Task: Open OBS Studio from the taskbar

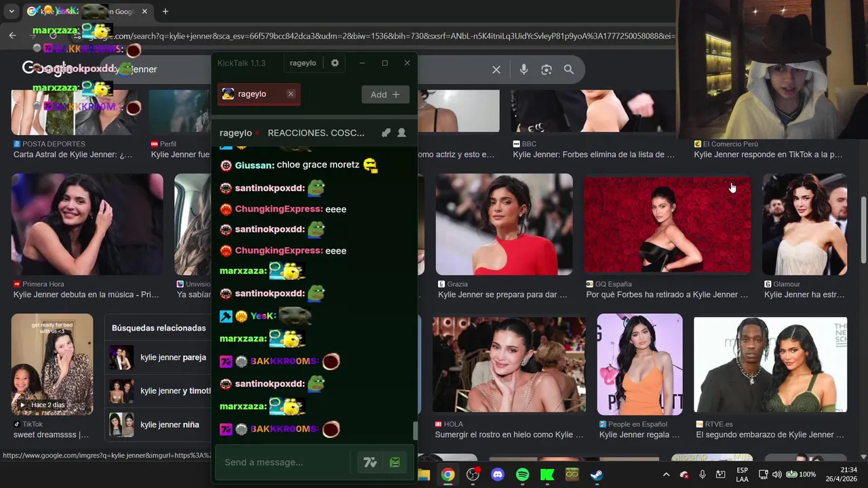Action: pos(473,474)
